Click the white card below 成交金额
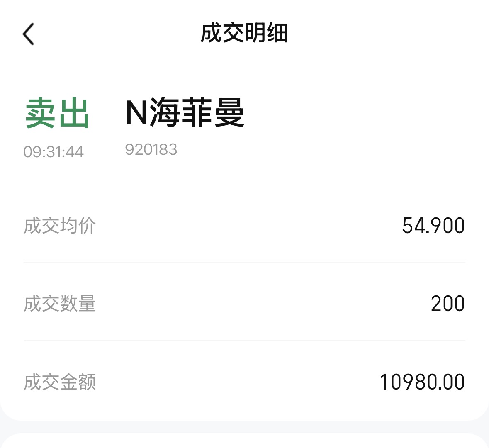489x448 pixels. click(x=244, y=441)
